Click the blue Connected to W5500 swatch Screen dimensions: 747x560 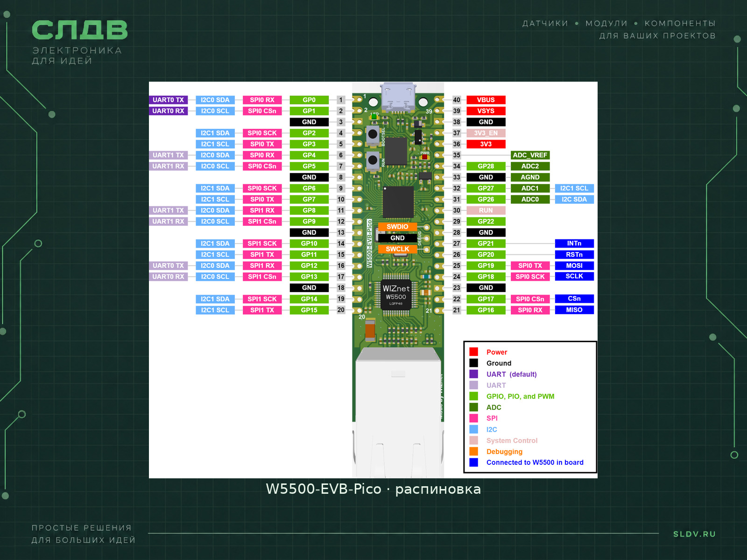click(473, 462)
